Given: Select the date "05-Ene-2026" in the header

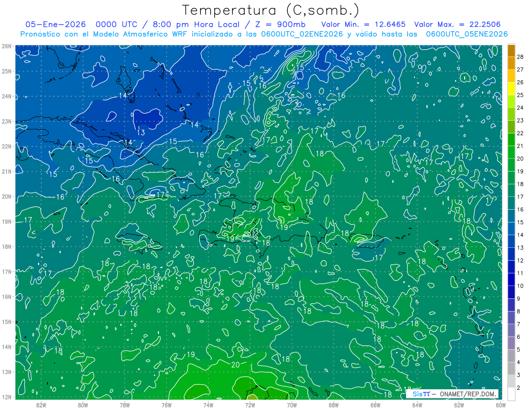Looking at the screenshot, I should point(55,24).
